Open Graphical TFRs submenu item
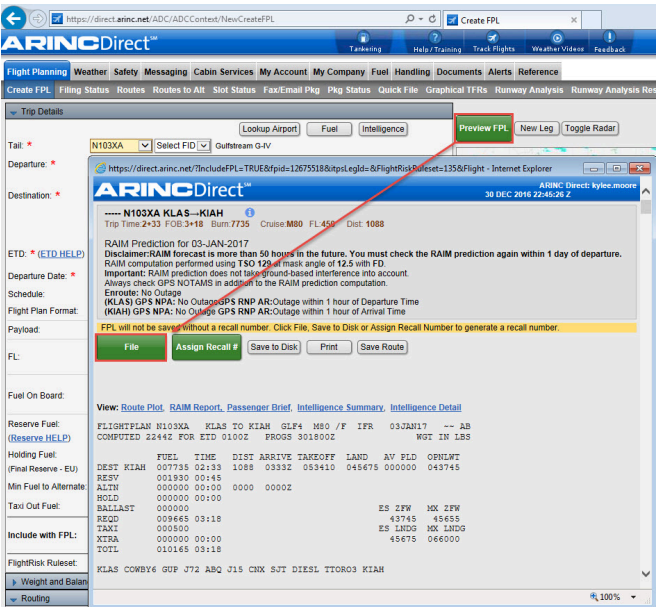657x607 pixels. pos(456,90)
